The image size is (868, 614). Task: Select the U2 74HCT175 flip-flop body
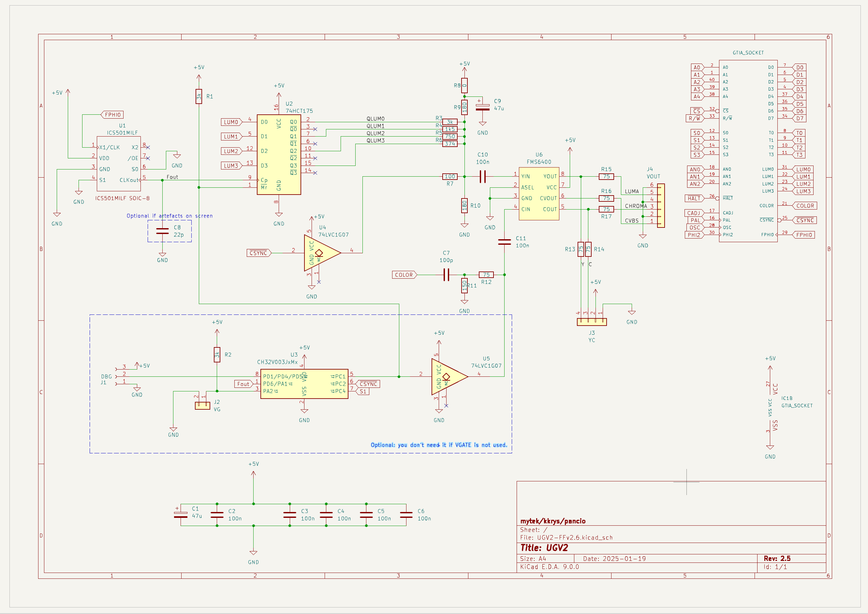(x=279, y=154)
